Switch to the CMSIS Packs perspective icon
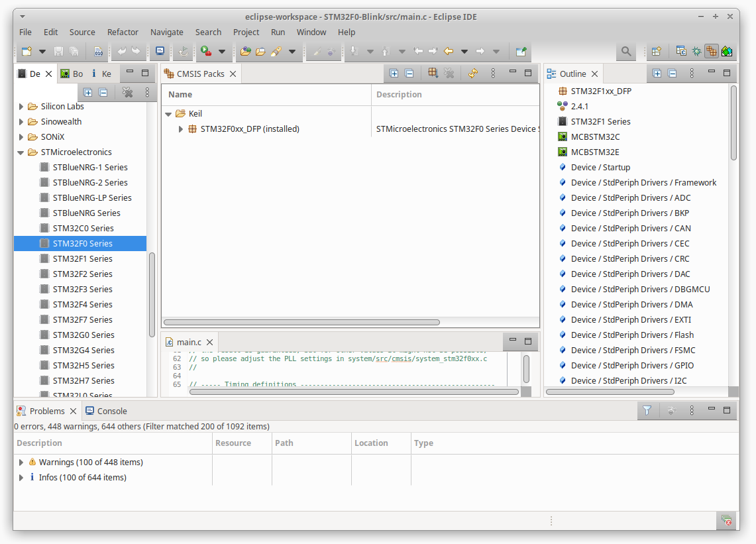This screenshot has width=756, height=544. pyautogui.click(x=712, y=50)
